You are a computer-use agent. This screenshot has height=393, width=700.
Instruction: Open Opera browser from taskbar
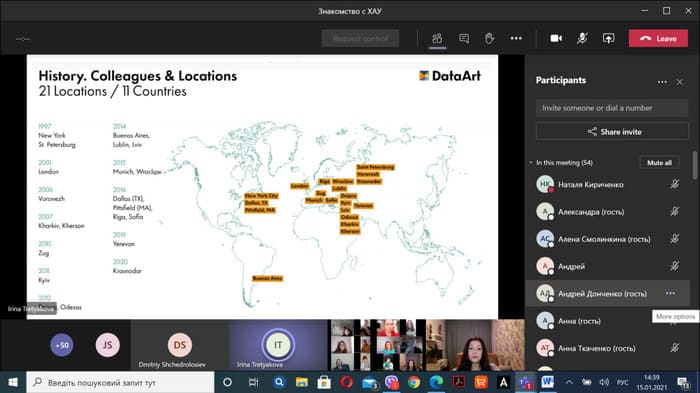coord(346,382)
